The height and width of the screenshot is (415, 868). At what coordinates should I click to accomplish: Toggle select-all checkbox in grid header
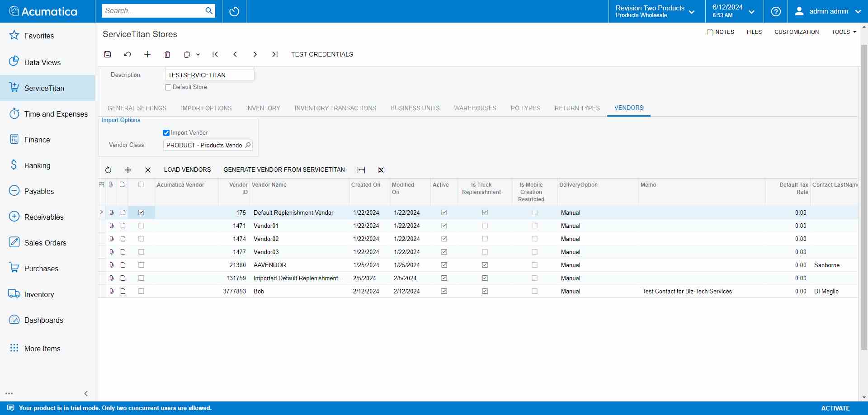click(142, 185)
